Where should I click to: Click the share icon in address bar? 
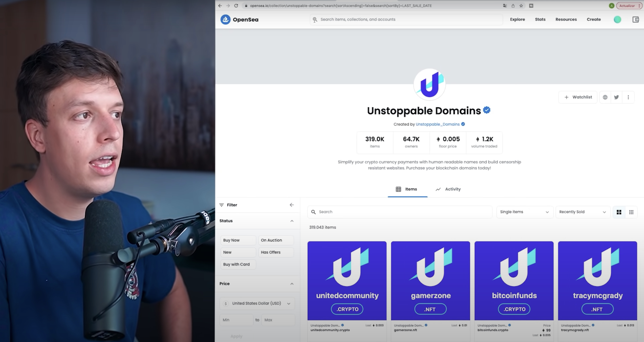513,6
